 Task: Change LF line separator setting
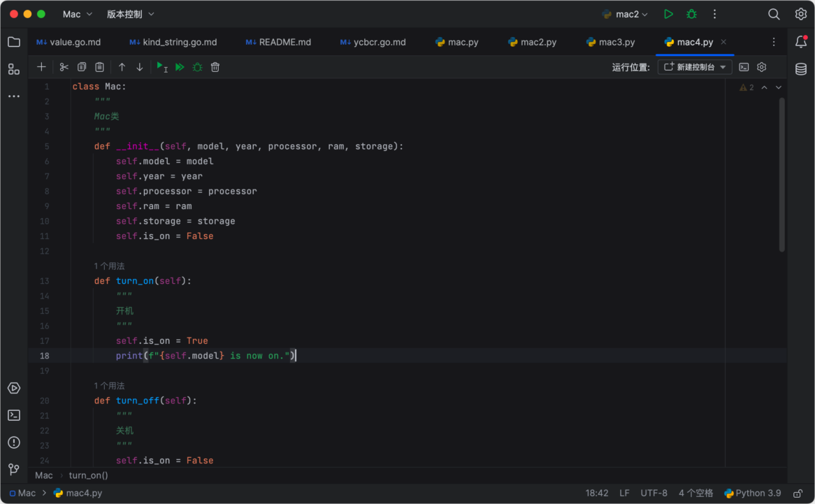coord(624,493)
